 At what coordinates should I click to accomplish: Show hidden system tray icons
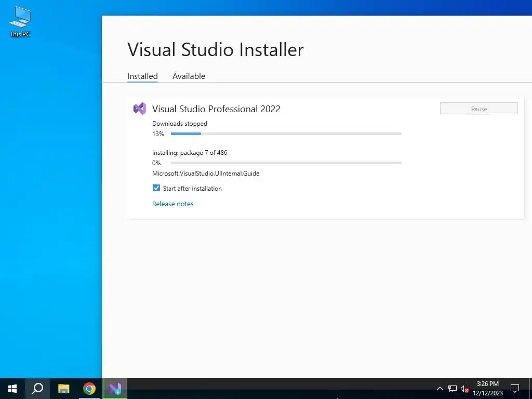[440, 389]
